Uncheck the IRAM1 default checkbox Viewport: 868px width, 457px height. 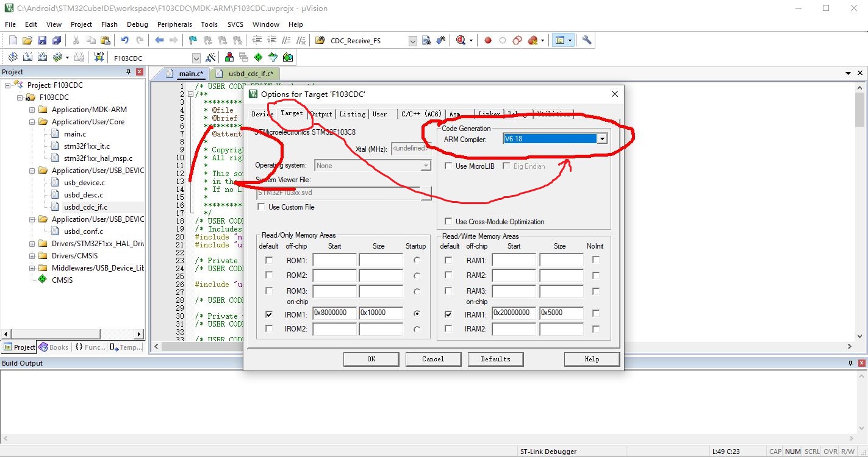(x=448, y=314)
